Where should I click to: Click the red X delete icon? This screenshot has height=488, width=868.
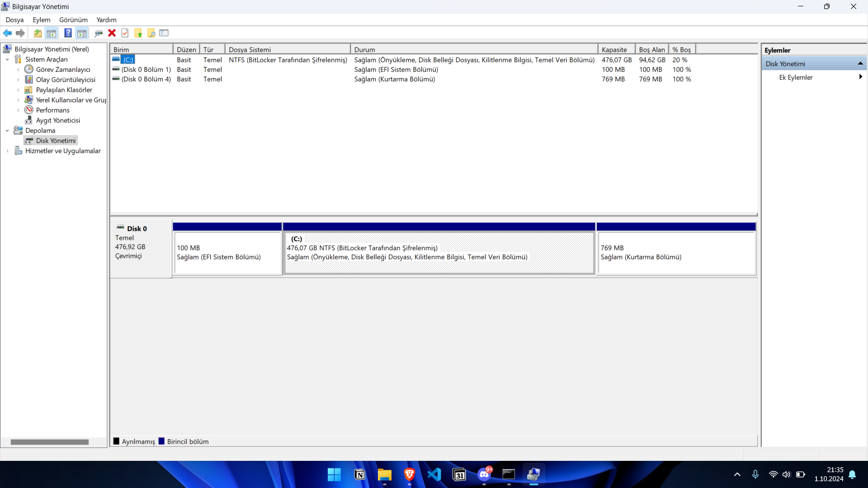point(112,33)
